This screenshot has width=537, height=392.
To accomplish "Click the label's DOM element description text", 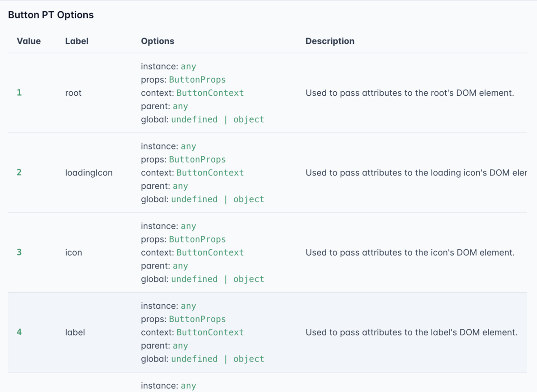I will point(411,332).
